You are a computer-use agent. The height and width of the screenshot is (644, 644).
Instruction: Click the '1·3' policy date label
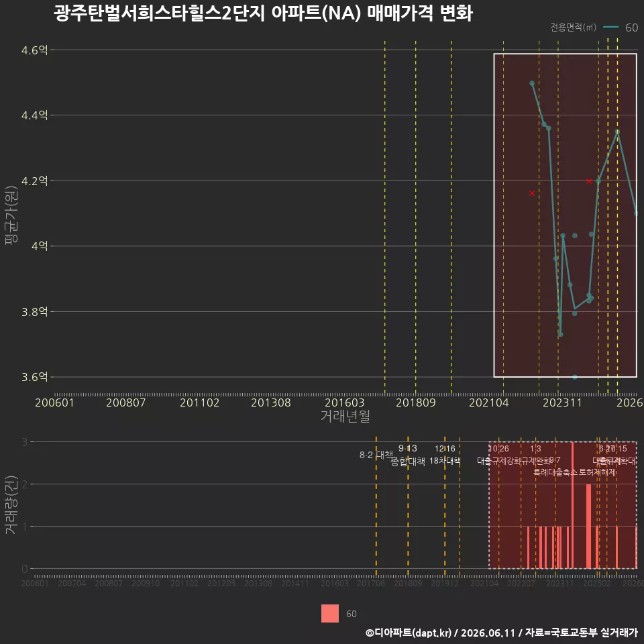click(x=535, y=449)
